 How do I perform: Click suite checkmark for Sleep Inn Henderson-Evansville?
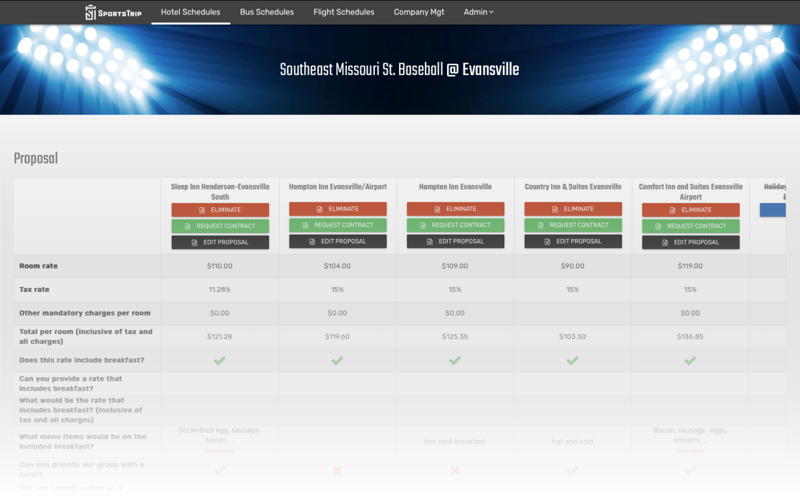[x=219, y=470]
